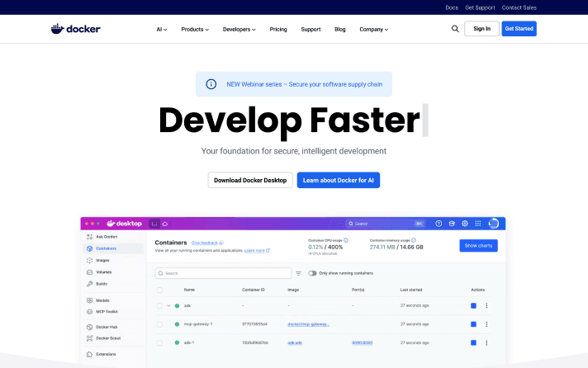Screen dimensions: 588x368
Task: Click the Show charts button
Action: coord(478,245)
